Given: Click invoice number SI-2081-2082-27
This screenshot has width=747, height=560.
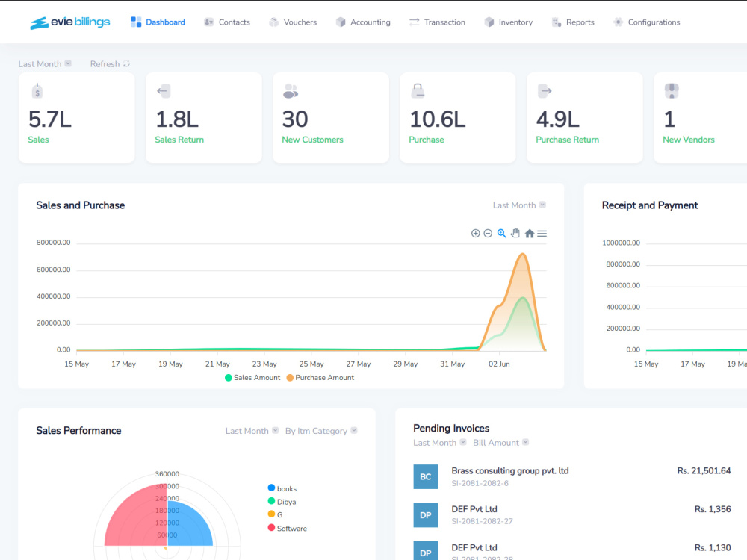Looking at the screenshot, I should click(x=482, y=521).
